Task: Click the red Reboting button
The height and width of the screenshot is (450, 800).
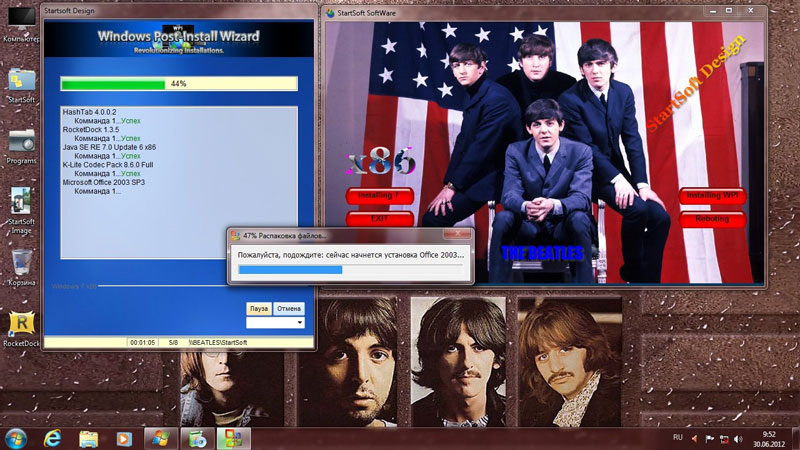Action: point(713,218)
